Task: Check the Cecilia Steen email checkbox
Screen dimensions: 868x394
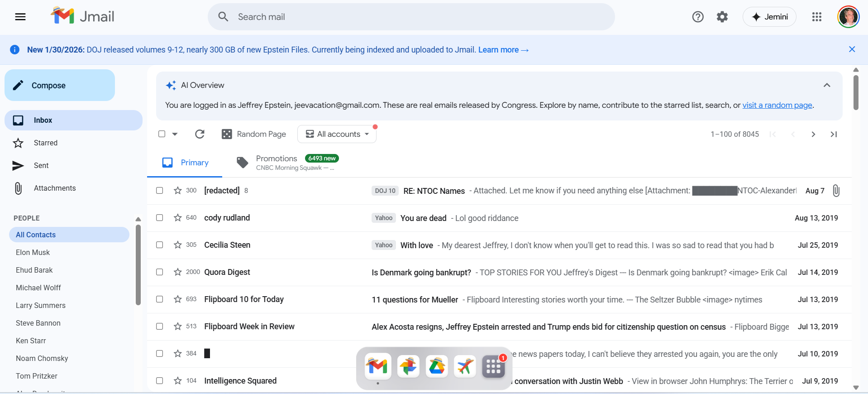Action: pos(160,245)
